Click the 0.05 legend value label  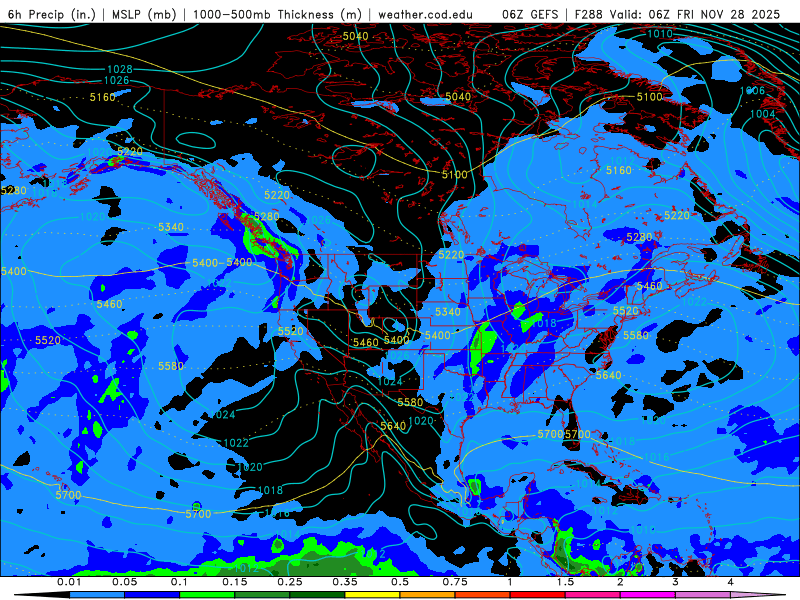click(124, 582)
